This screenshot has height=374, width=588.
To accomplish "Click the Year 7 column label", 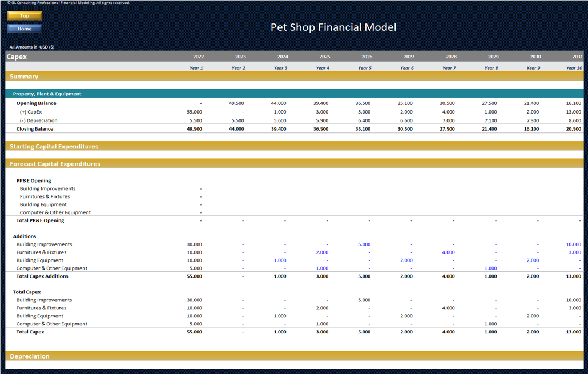I will [x=449, y=68].
